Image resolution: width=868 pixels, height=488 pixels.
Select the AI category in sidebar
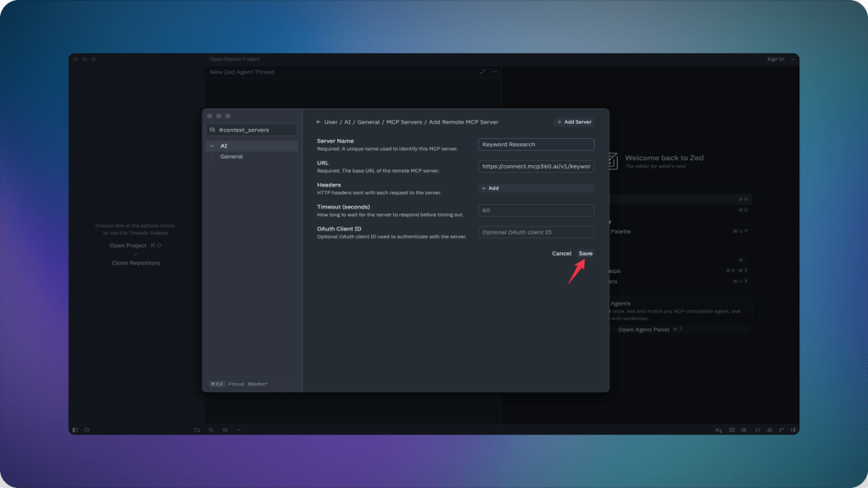[252, 146]
